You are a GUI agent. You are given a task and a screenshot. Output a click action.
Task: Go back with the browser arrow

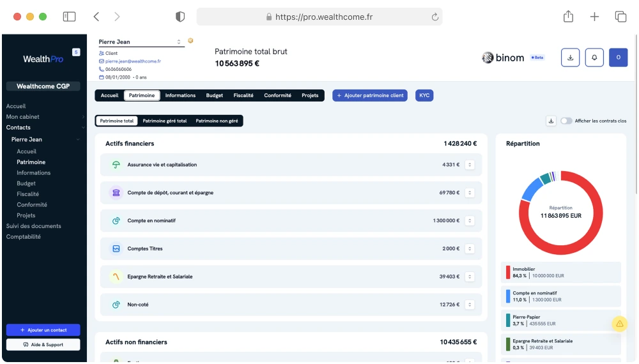pos(96,17)
